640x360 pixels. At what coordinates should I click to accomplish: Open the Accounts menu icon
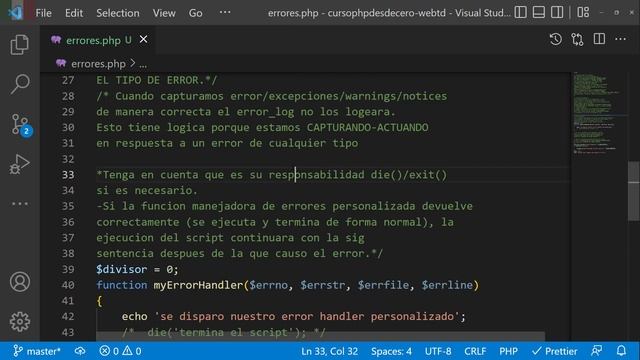point(20,282)
